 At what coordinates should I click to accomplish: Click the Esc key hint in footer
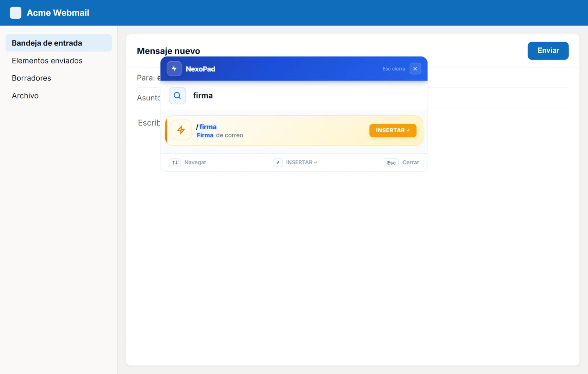click(x=391, y=163)
